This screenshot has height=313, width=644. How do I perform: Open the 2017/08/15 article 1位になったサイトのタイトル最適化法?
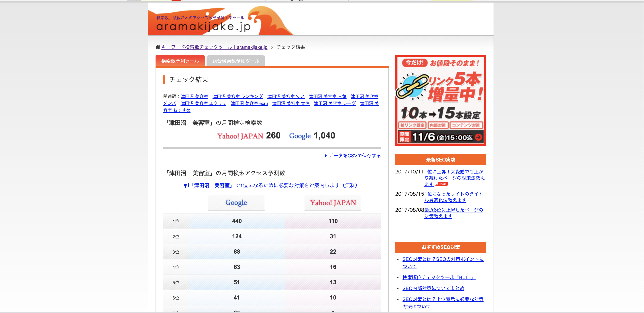pos(453,197)
